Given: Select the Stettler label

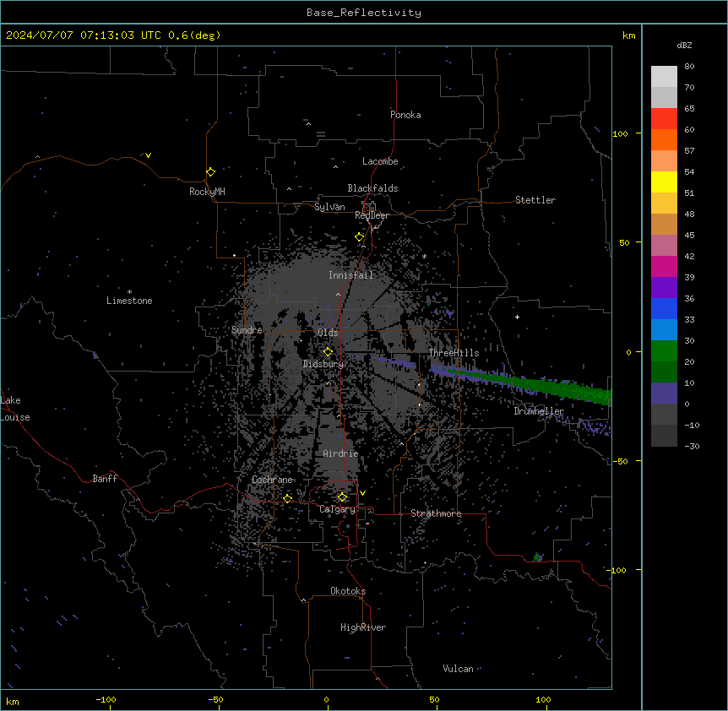Looking at the screenshot, I should (x=535, y=200).
